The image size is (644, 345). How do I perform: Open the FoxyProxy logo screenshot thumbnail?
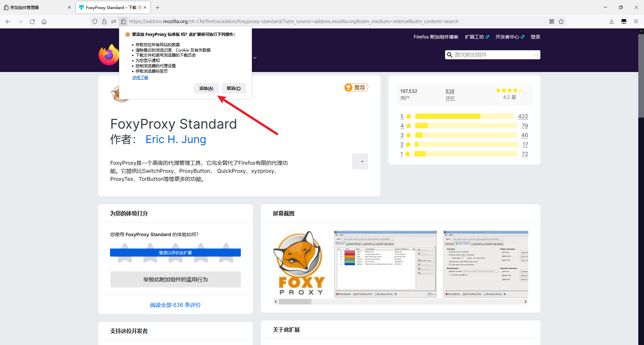click(300, 264)
